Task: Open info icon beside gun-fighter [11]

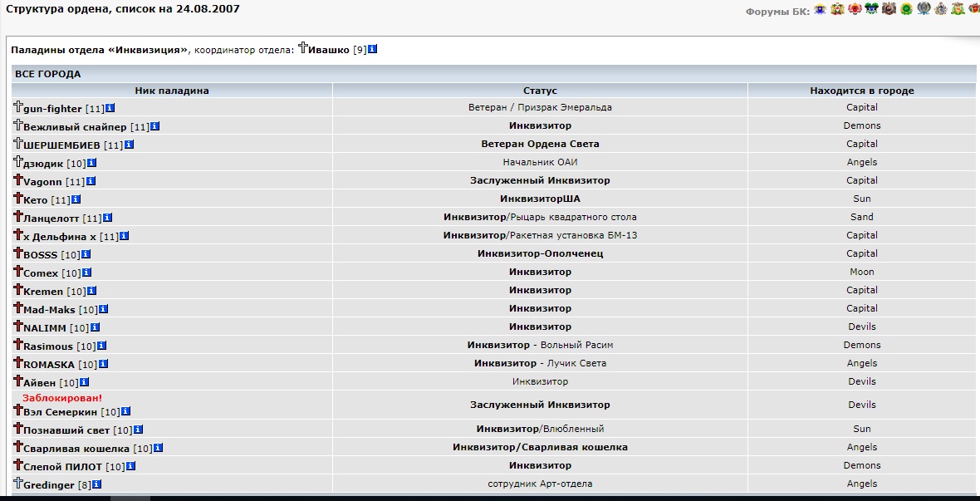Action: [x=110, y=108]
